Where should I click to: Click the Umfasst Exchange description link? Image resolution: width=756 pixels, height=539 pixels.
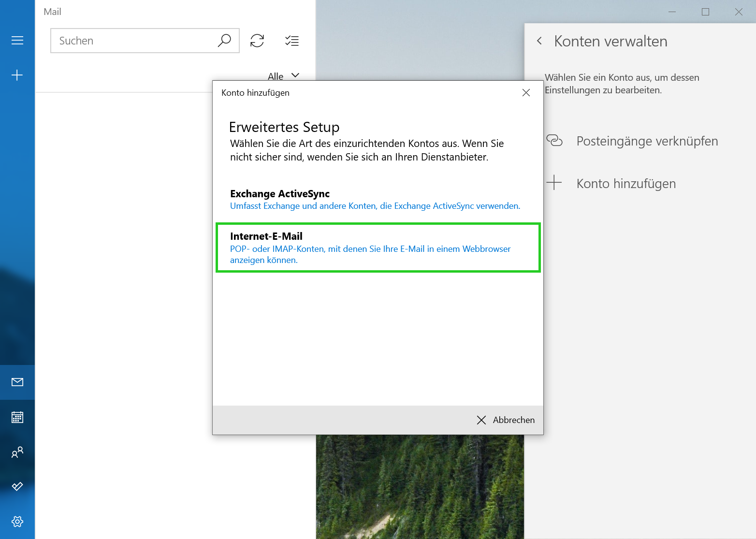pyautogui.click(x=375, y=206)
